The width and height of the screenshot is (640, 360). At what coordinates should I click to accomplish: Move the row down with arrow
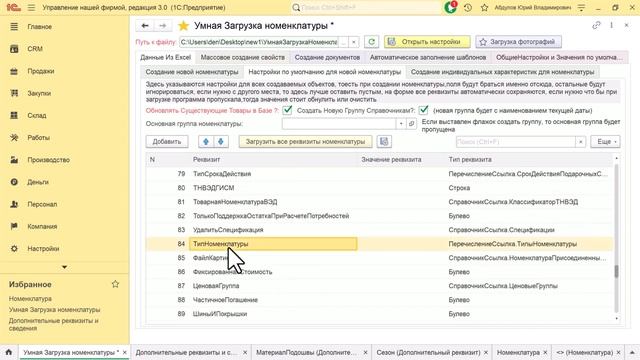click(x=221, y=142)
